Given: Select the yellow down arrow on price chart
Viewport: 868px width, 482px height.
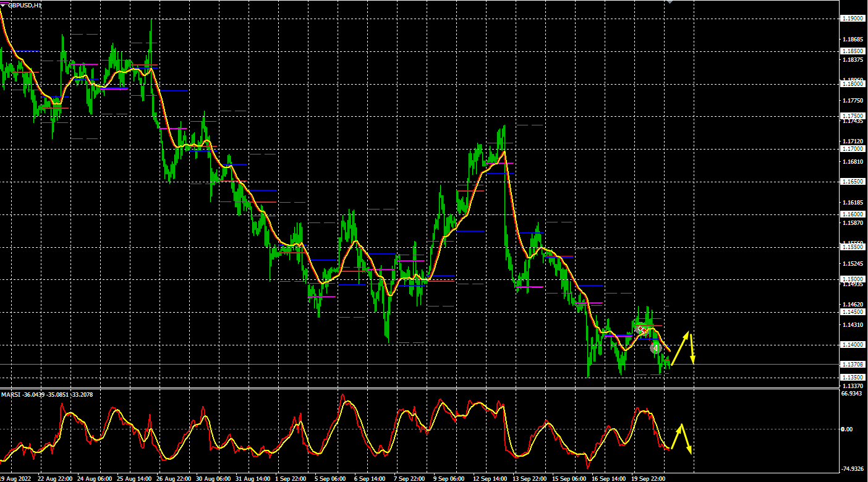Looking at the screenshot, I should (x=692, y=349).
